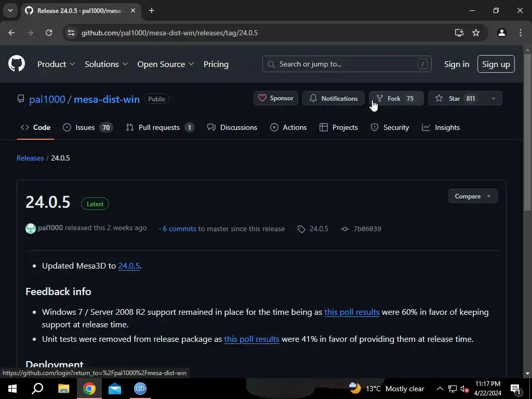Viewport: 532px width, 399px height.
Task: Open site information icon in address bar
Action: (x=71, y=33)
